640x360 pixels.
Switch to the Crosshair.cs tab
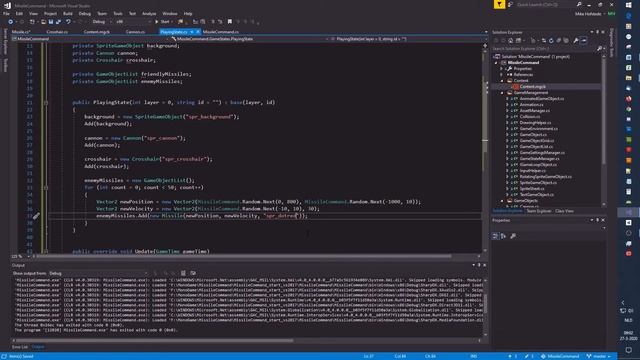57,32
